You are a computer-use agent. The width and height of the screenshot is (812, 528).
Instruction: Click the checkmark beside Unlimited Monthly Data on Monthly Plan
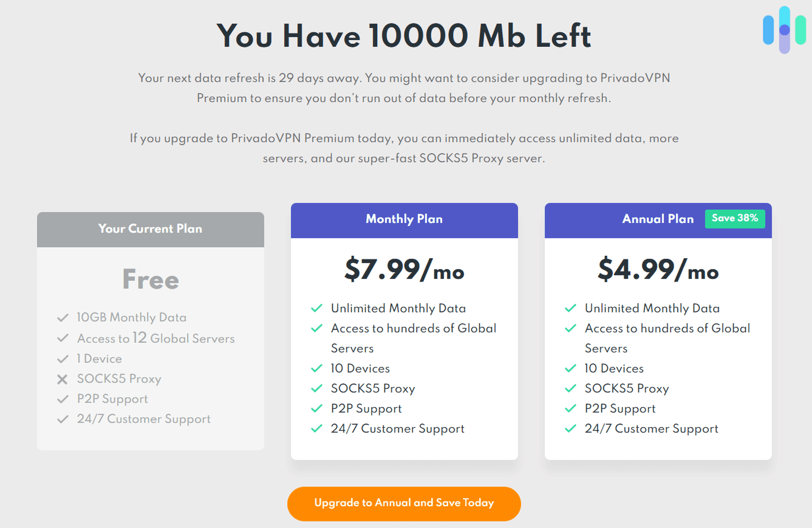(317, 308)
